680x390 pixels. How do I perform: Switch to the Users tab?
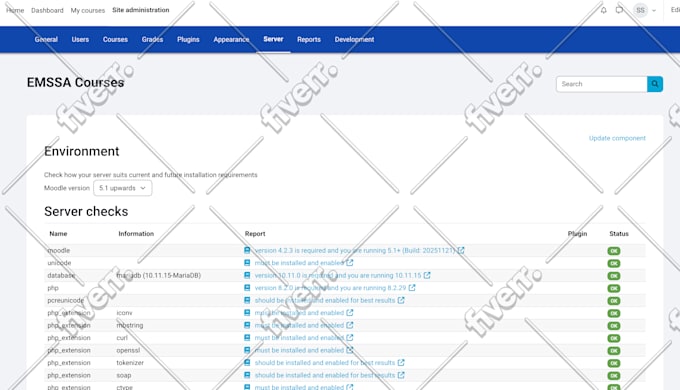click(80, 39)
